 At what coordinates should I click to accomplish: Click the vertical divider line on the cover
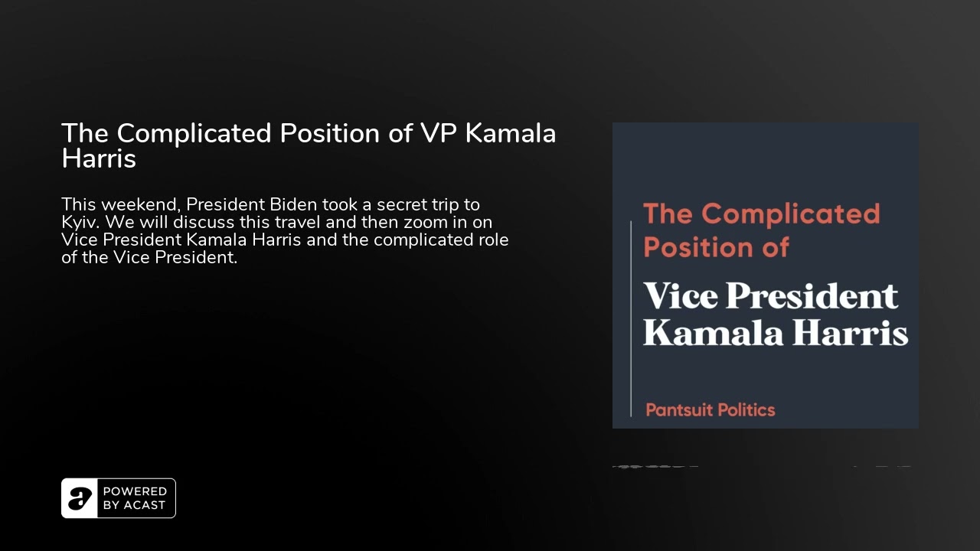point(631,318)
